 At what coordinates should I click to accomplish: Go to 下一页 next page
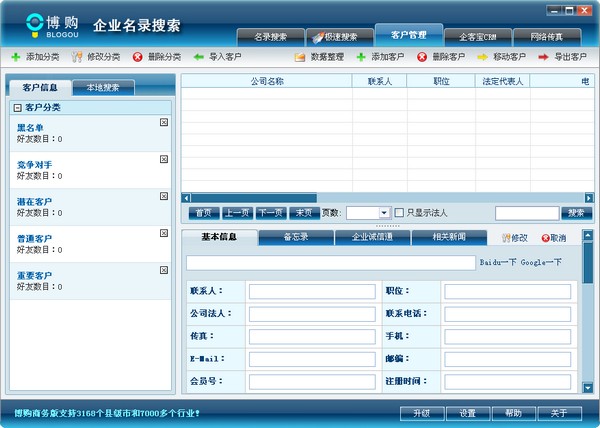271,213
